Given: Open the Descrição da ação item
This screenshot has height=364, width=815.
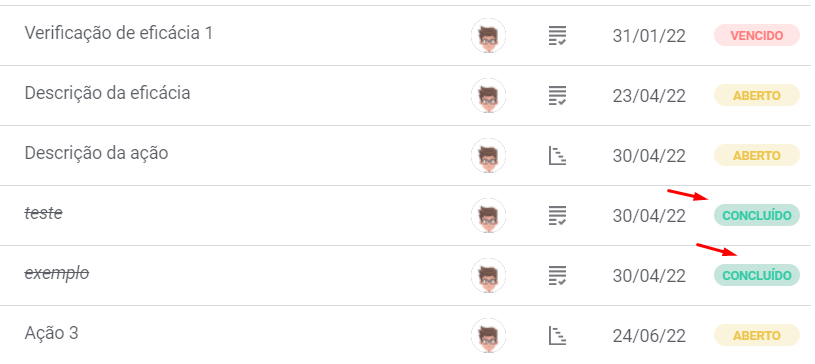Looking at the screenshot, I should coord(96,153).
